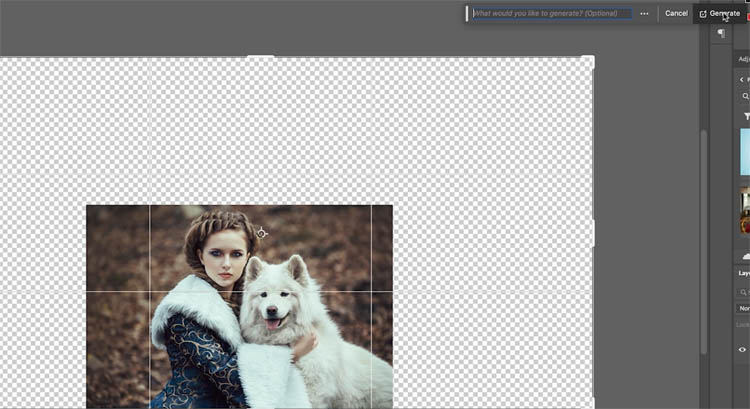Focus the 'What would you like to generate?' field
Screen dimensions: 750x409
click(552, 13)
